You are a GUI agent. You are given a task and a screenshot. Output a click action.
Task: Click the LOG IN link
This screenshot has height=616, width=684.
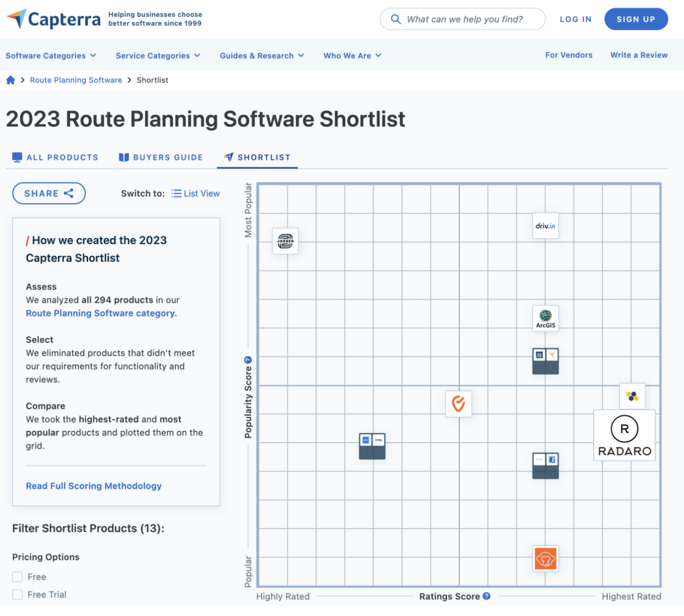(575, 19)
